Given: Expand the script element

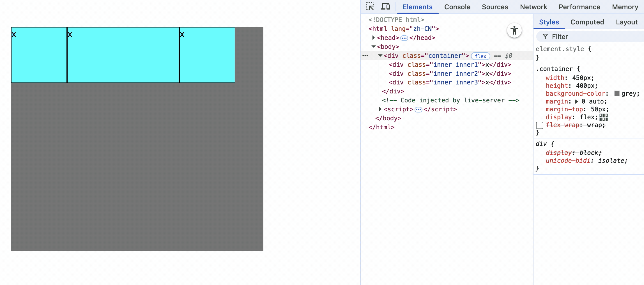Looking at the screenshot, I should 380,109.
